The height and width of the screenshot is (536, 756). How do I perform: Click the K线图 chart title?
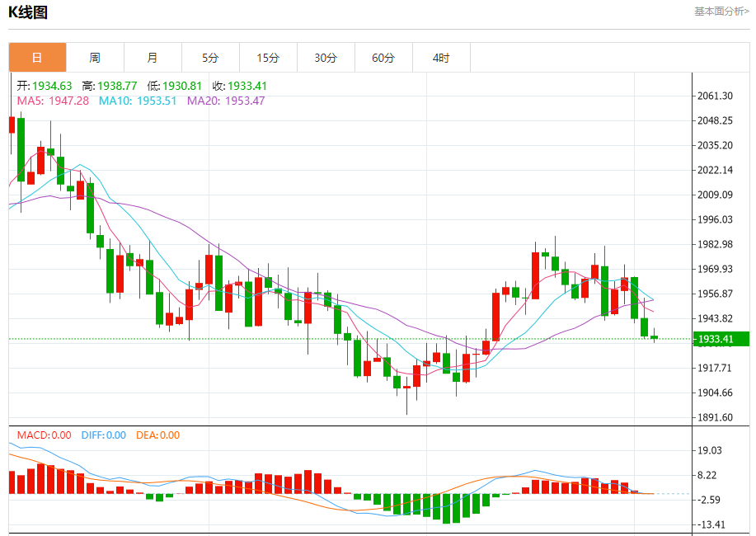tap(28, 12)
